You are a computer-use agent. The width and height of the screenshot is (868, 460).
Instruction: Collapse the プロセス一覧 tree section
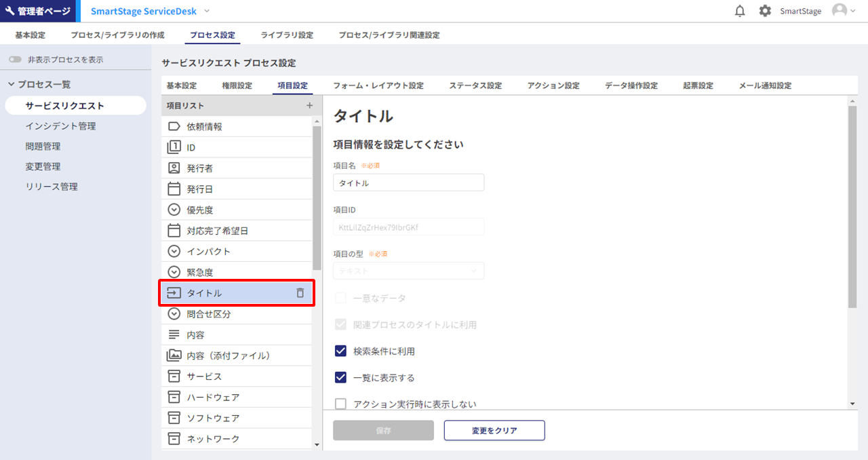[x=11, y=84]
